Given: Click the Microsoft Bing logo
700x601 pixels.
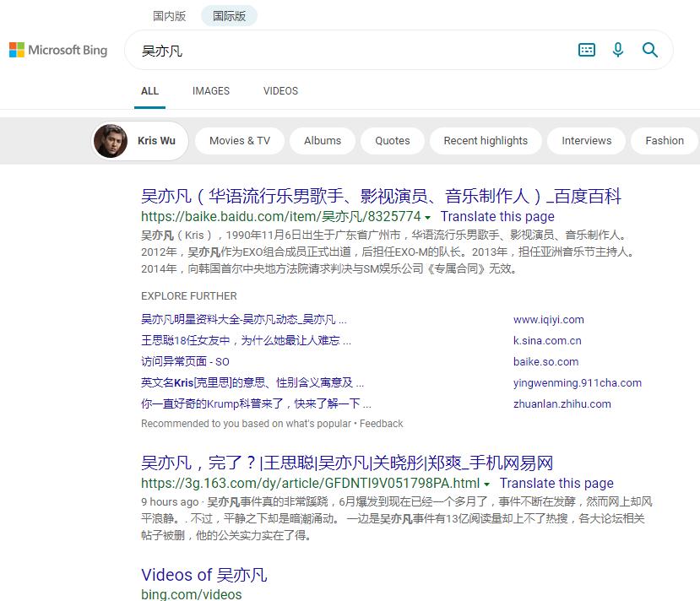Looking at the screenshot, I should click(x=57, y=50).
